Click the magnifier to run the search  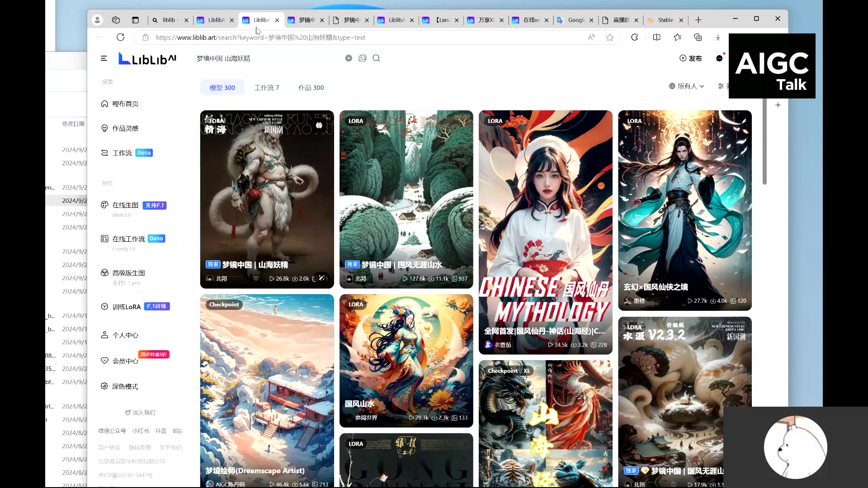[376, 58]
